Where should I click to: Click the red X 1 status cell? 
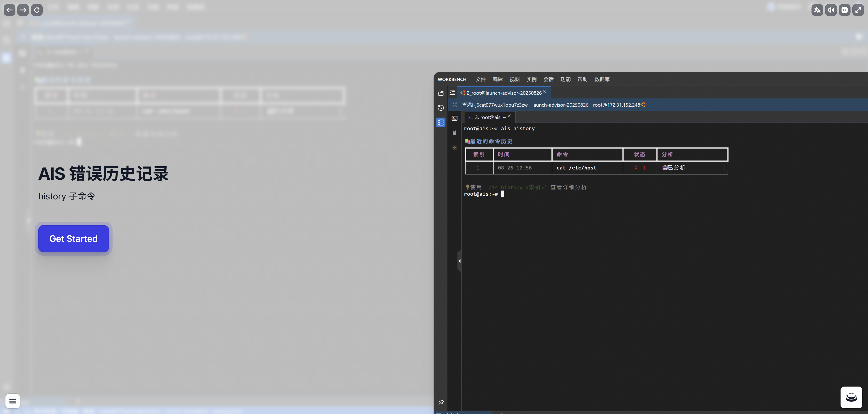tap(640, 168)
